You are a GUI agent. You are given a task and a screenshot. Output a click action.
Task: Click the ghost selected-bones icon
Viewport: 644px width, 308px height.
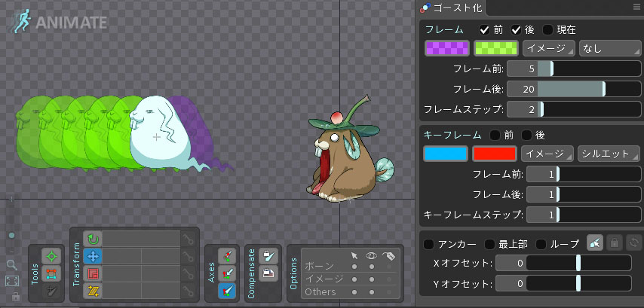[x=596, y=243]
